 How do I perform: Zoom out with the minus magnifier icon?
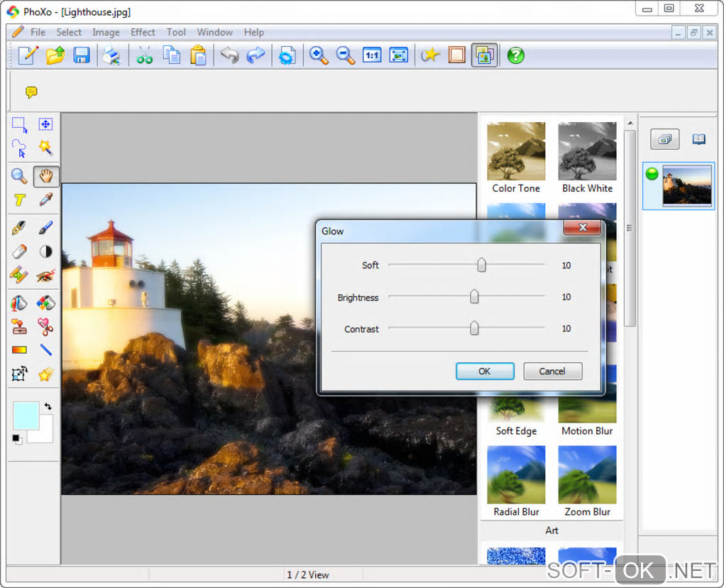(x=345, y=55)
